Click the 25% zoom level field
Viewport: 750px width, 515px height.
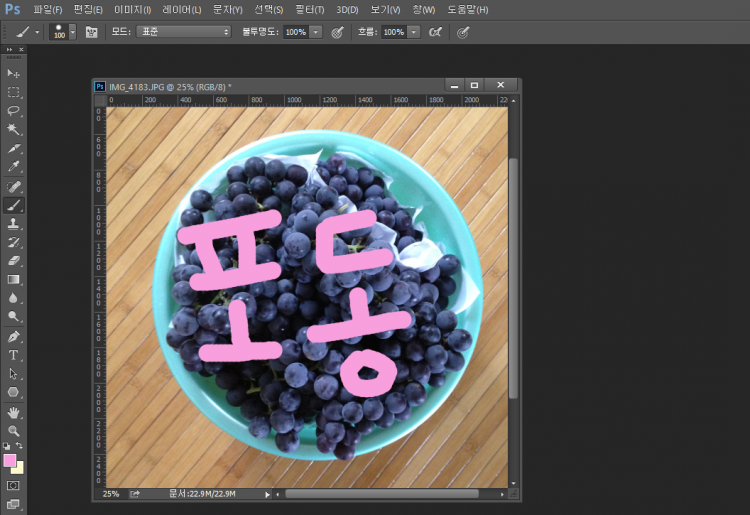(111, 494)
